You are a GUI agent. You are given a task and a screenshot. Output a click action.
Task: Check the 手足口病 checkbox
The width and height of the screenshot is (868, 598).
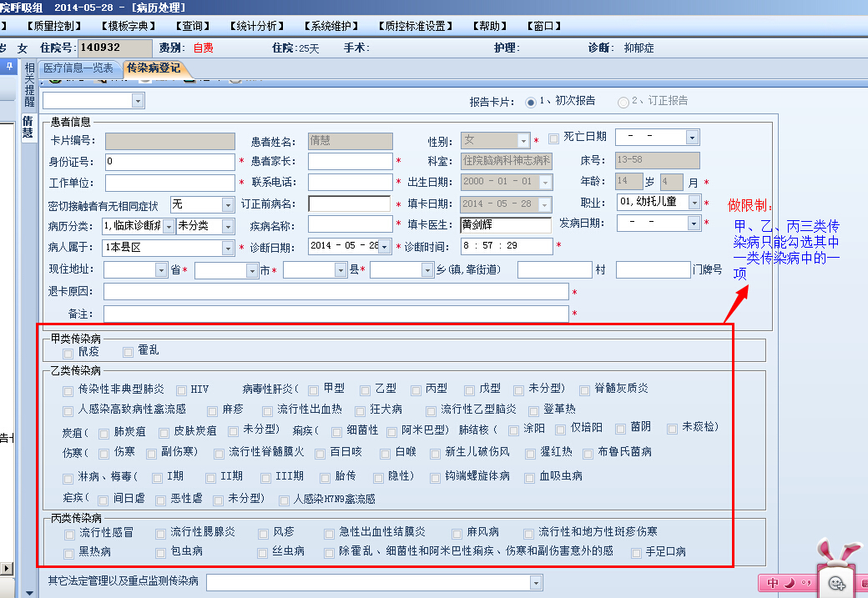636,553
